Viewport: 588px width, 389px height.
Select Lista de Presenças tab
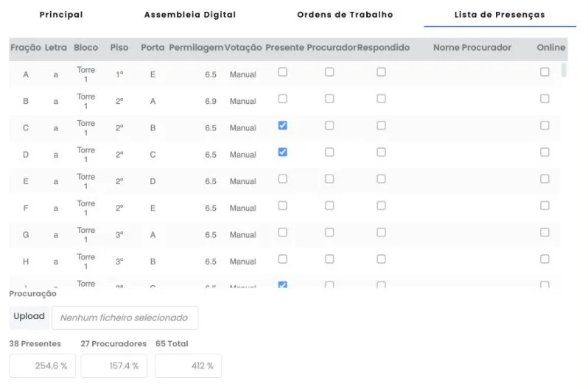click(500, 15)
